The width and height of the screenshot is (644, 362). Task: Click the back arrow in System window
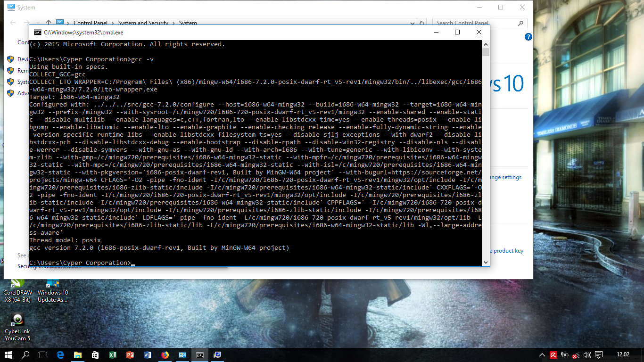[x=13, y=23]
